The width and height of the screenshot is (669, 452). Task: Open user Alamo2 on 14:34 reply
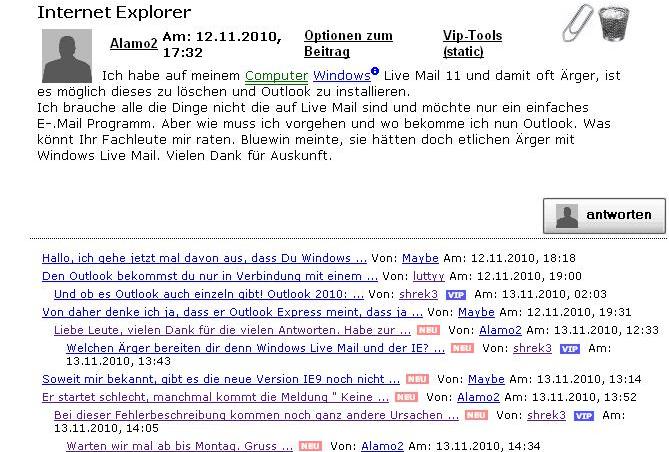(382, 446)
